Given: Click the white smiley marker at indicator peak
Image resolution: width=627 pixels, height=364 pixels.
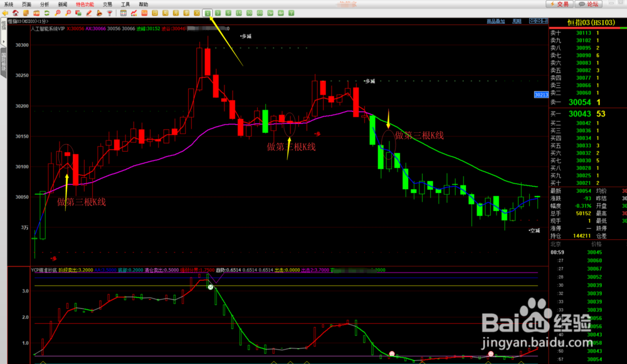Looking at the screenshot, I should [211, 287].
